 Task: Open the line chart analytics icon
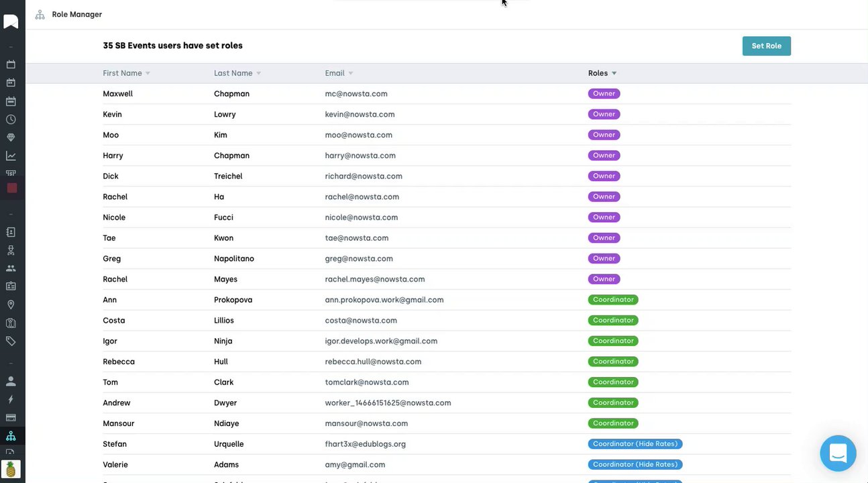pyautogui.click(x=11, y=156)
